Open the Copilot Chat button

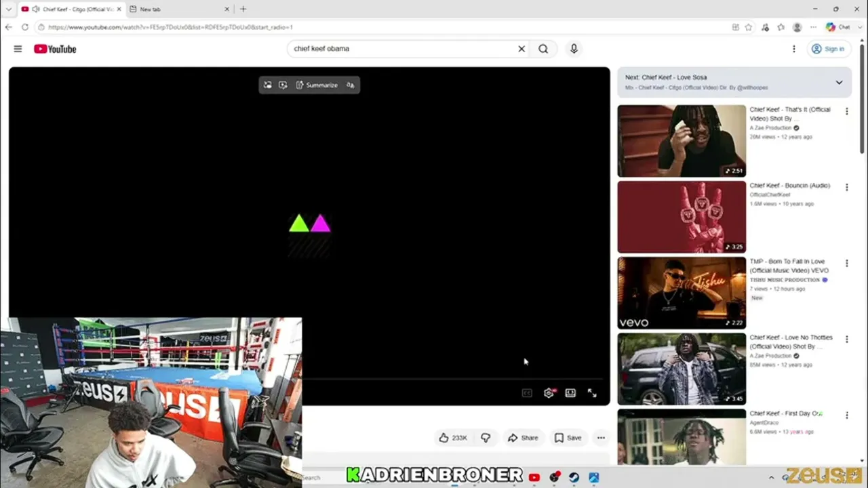(x=837, y=27)
